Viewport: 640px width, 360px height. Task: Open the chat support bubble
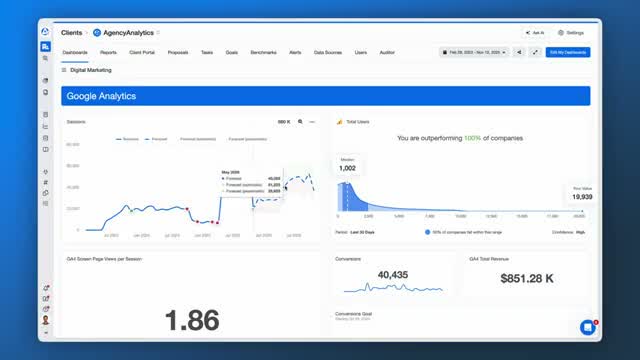(588, 327)
